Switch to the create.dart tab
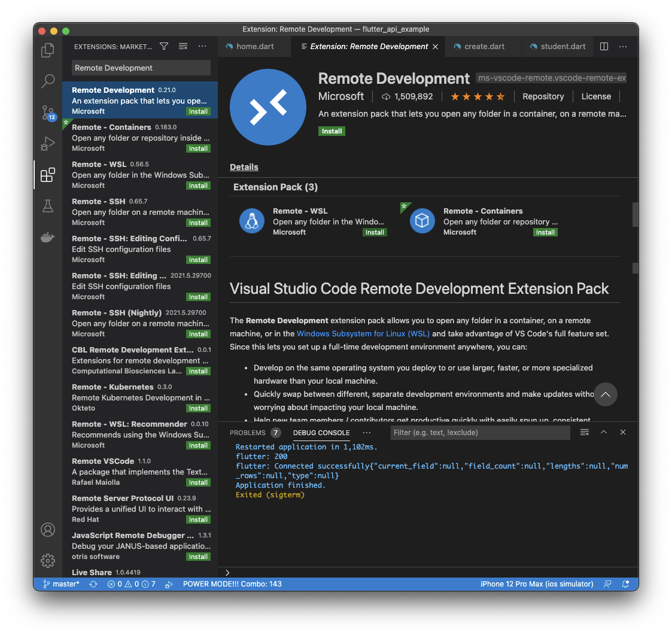 [484, 46]
